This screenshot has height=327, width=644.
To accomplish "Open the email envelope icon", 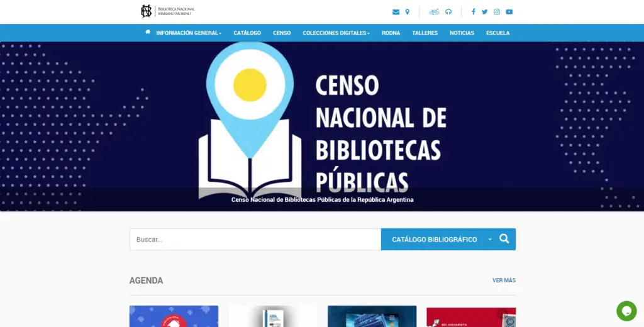I will (396, 12).
